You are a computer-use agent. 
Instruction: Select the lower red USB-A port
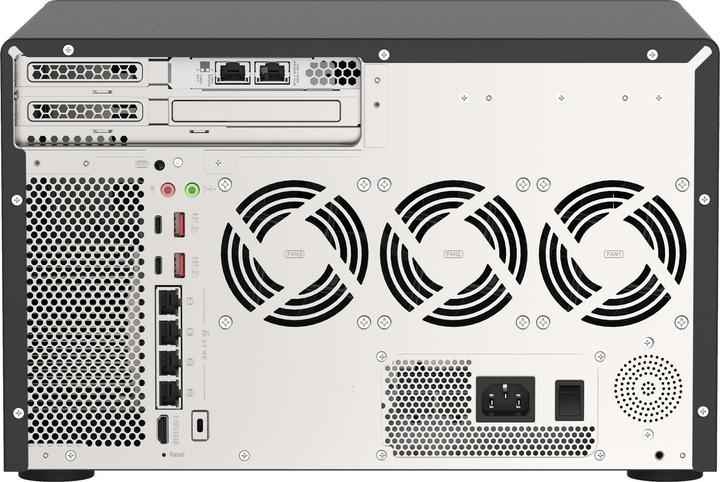(180, 265)
